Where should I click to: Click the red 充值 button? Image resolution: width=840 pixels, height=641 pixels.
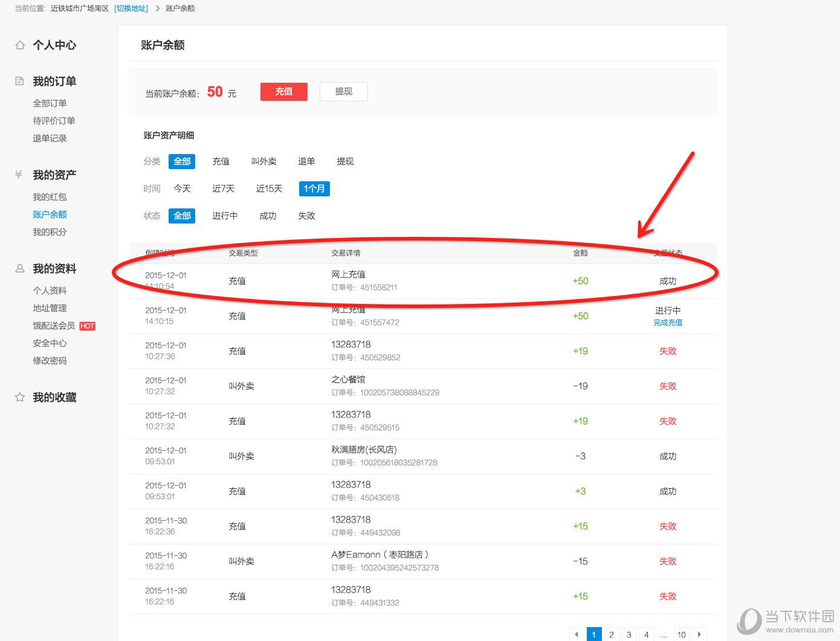(284, 91)
